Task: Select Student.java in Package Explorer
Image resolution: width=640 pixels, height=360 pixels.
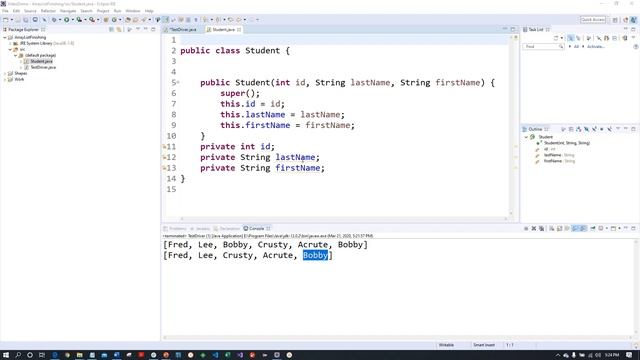Action: click(x=41, y=61)
